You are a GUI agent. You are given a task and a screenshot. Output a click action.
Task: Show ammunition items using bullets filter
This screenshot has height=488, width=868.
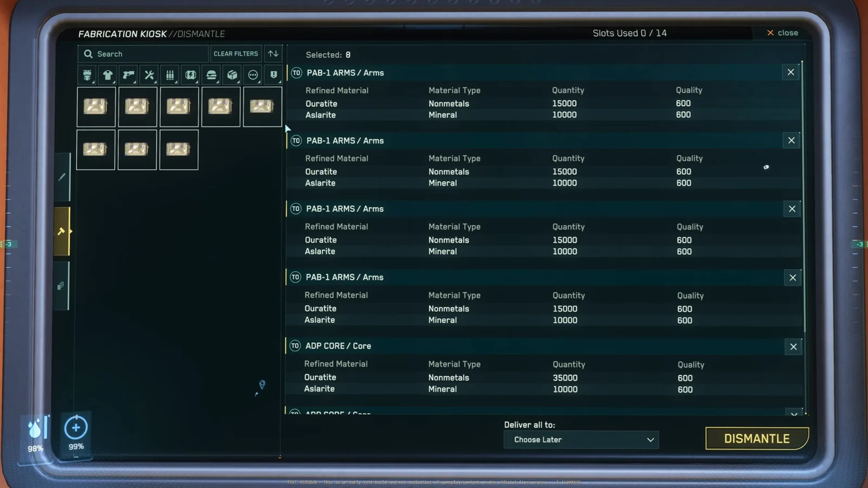click(170, 75)
